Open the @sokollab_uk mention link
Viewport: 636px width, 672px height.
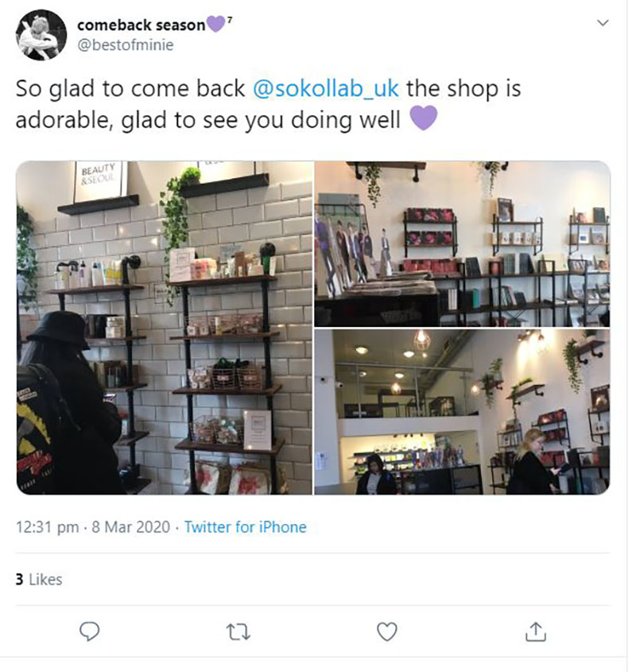(x=326, y=88)
